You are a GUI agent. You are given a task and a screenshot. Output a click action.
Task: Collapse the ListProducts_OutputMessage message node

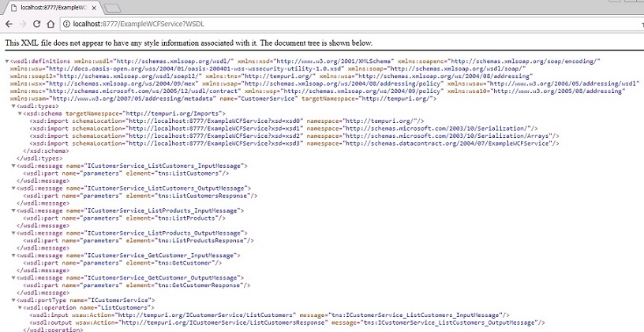13,233
